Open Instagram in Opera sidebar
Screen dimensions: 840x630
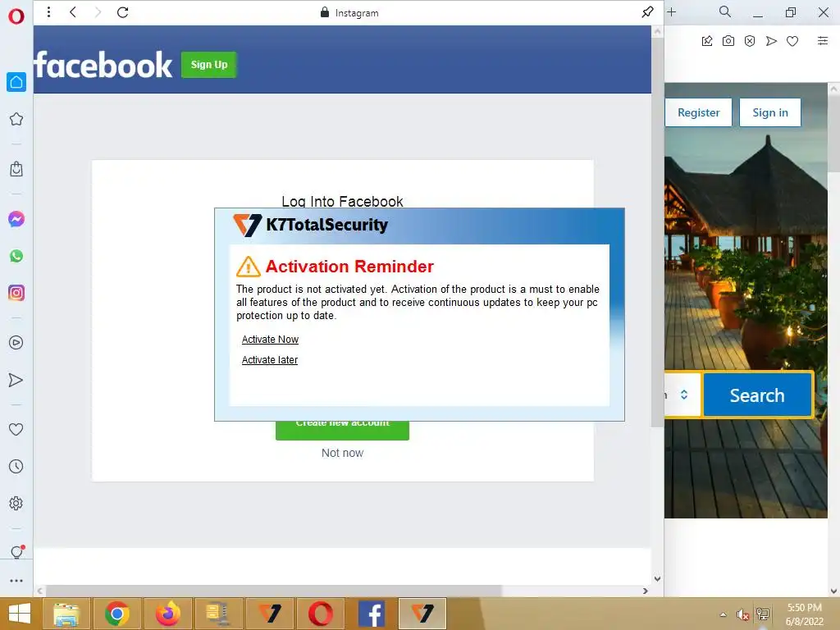click(x=16, y=293)
